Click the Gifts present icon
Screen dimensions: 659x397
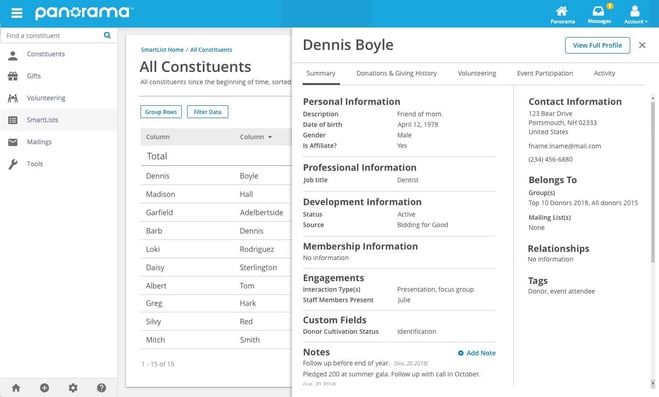tap(13, 76)
